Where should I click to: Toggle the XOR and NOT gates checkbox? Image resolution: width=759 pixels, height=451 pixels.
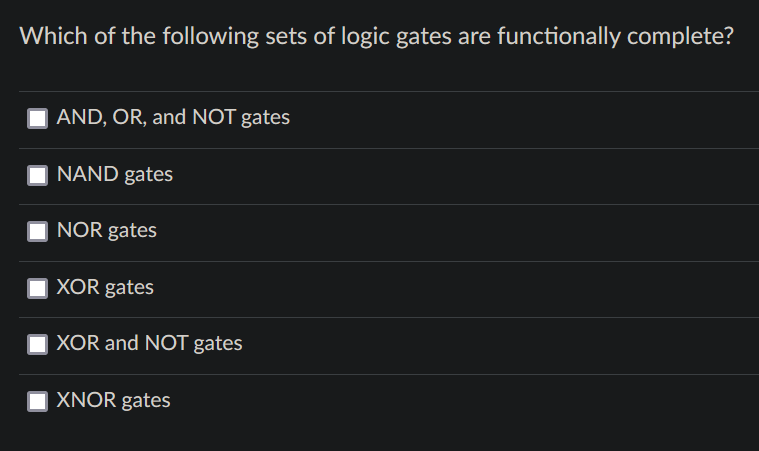coord(37,345)
